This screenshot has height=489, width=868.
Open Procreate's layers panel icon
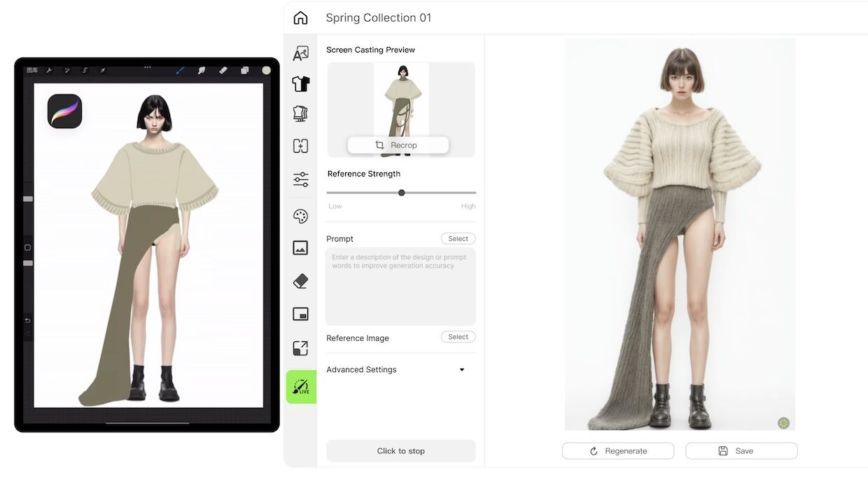(244, 70)
